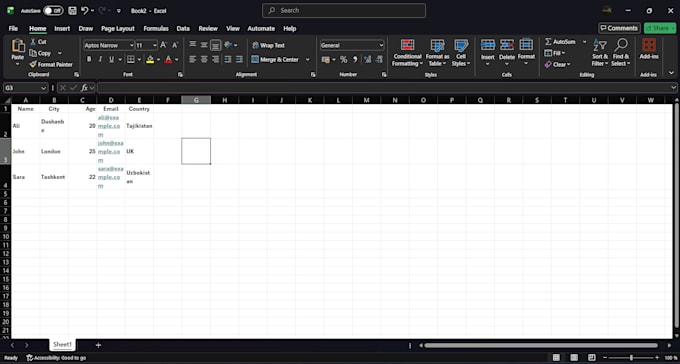This screenshot has width=680, height=364.
Task: Decrease font size with the smaller A
Action: point(175,45)
